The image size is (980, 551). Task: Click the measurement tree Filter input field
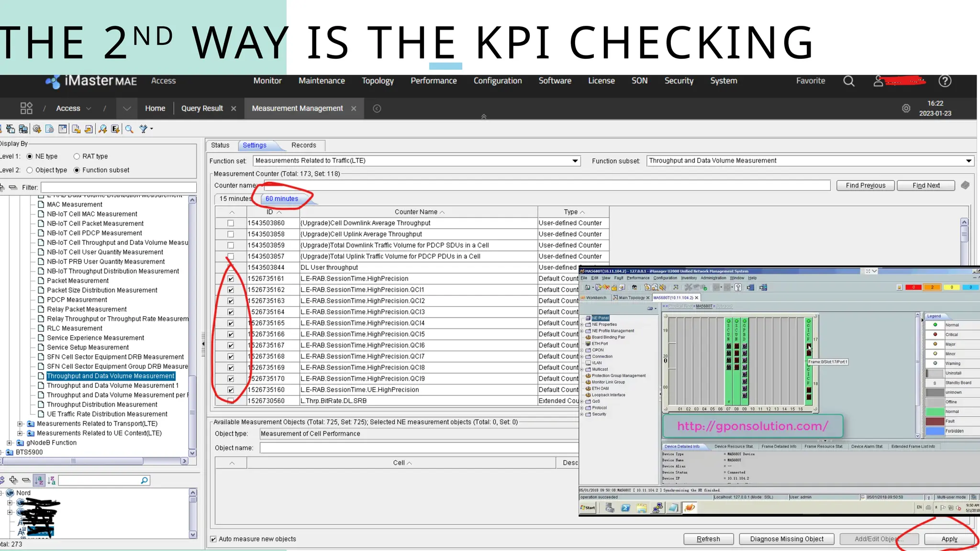(x=119, y=187)
